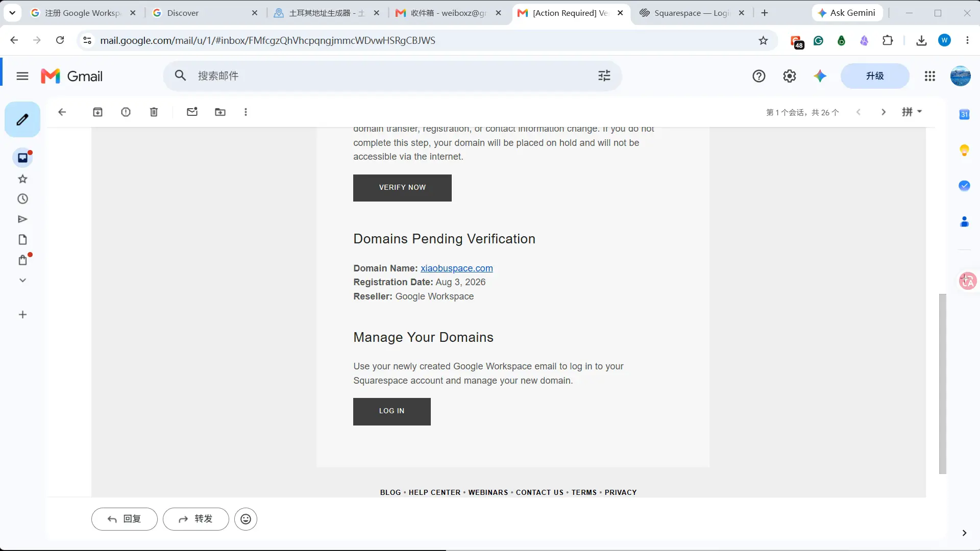Add an emoji reaction
The height and width of the screenshot is (551, 980).
(x=246, y=519)
